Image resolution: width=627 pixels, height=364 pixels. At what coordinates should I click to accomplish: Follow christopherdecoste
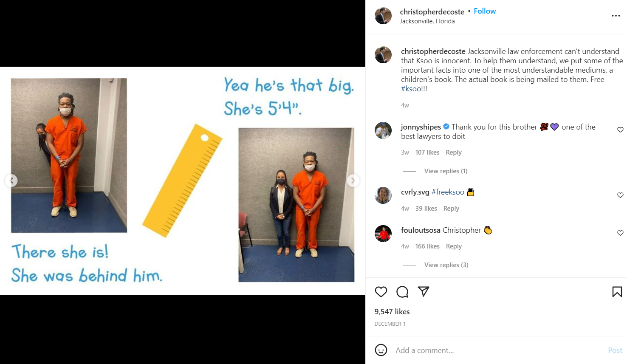pyautogui.click(x=485, y=11)
